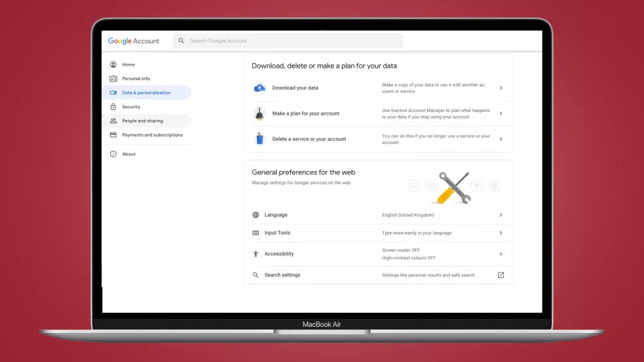The width and height of the screenshot is (644, 362).
Task: Expand chevron on Download your data row
Action: coord(501,88)
